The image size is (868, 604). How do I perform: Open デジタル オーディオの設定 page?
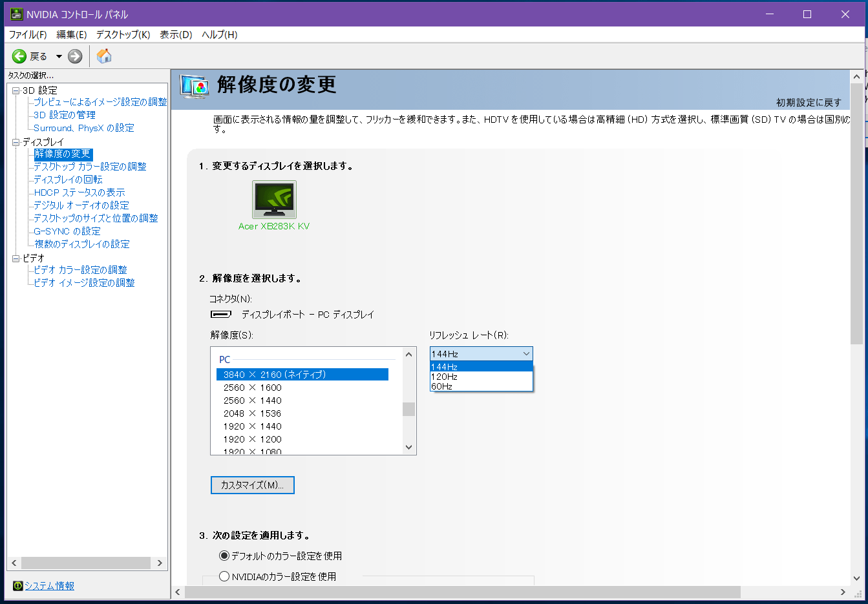81,205
